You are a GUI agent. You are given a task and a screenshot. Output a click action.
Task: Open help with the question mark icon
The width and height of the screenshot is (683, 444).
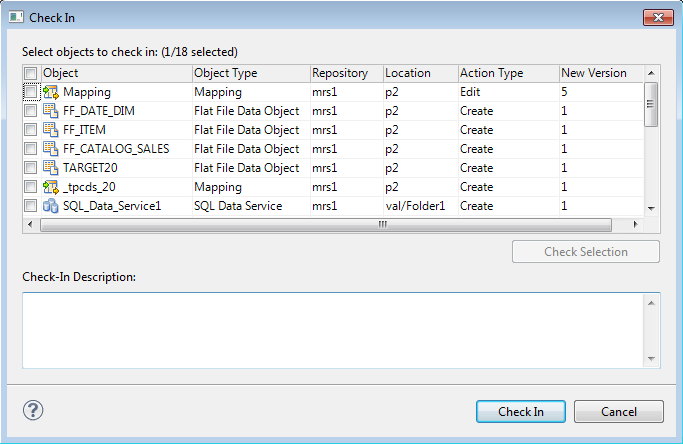pyautogui.click(x=33, y=410)
